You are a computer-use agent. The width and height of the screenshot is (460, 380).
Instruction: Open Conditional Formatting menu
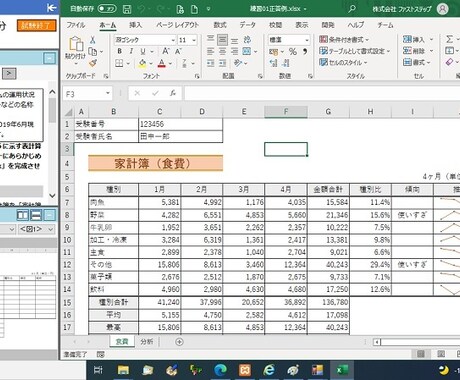click(x=344, y=40)
